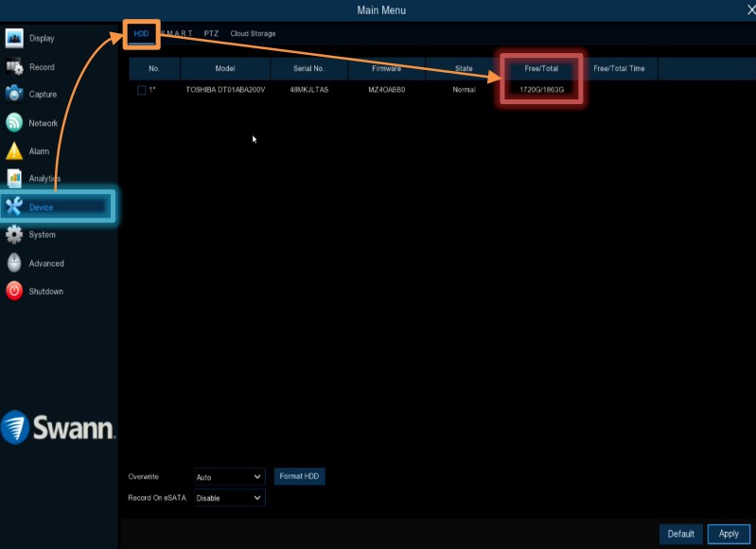The height and width of the screenshot is (549, 756).
Task: Open the Alarm warning icon
Action: coord(14,151)
